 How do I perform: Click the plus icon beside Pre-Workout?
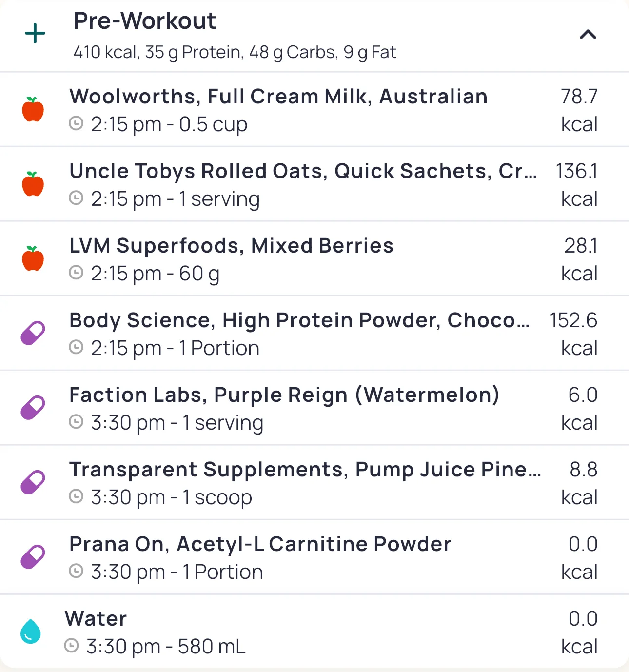click(x=35, y=34)
